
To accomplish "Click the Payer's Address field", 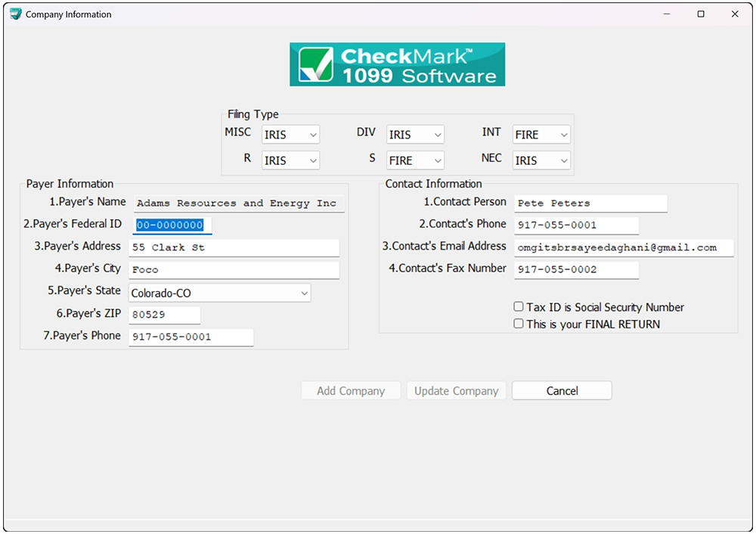I will click(x=234, y=247).
